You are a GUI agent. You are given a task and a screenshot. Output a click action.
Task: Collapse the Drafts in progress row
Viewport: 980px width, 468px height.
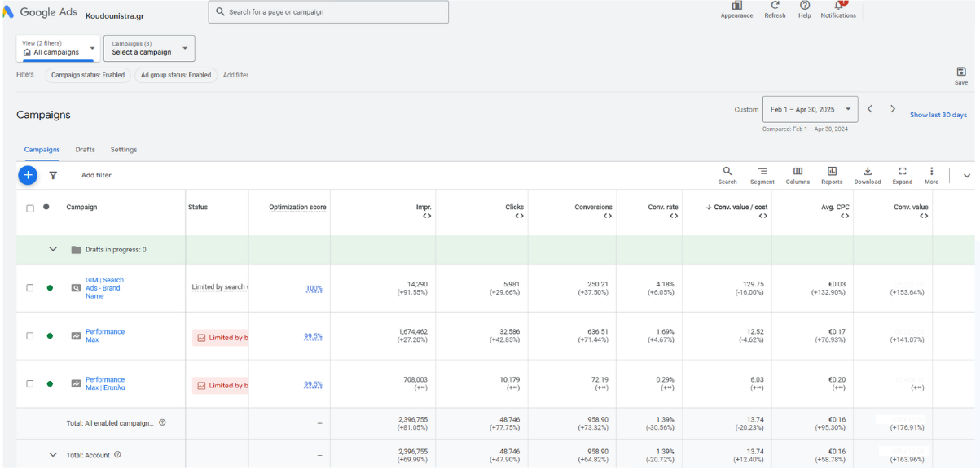[53, 249]
